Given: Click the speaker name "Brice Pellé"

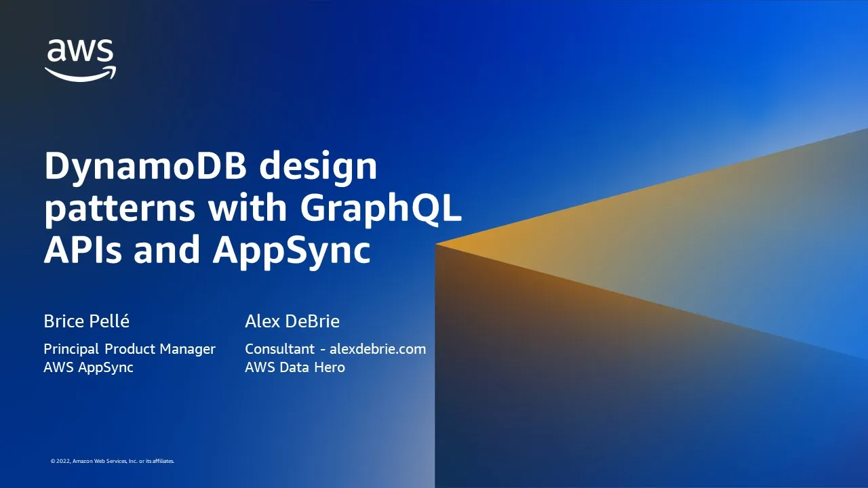Looking at the screenshot, I should tap(88, 321).
